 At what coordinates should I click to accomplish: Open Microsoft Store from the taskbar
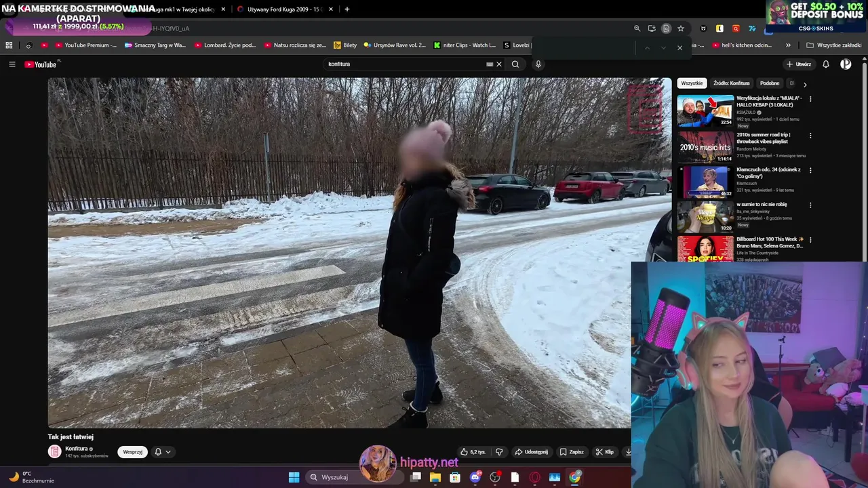[x=455, y=477]
